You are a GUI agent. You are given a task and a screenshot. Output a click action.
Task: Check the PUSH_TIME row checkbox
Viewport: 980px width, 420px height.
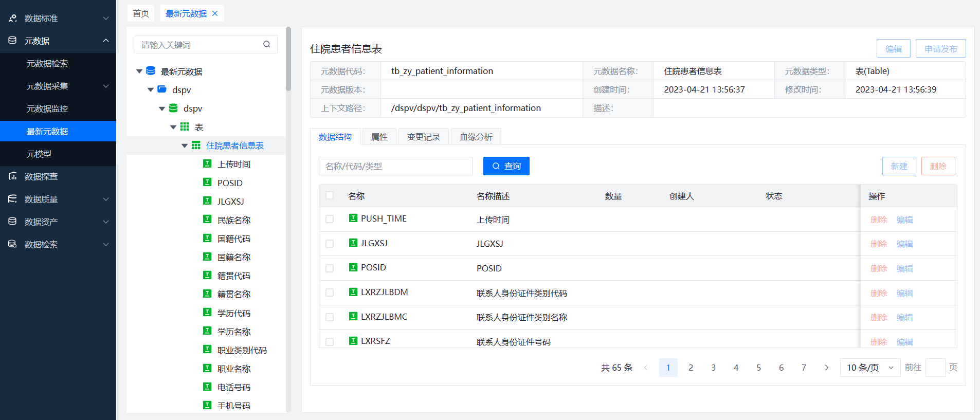click(330, 219)
